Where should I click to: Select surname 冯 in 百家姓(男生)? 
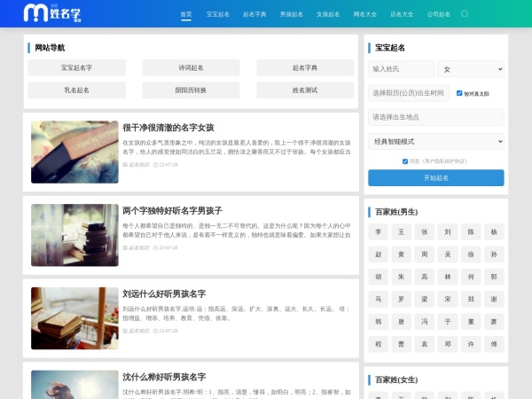tap(425, 322)
